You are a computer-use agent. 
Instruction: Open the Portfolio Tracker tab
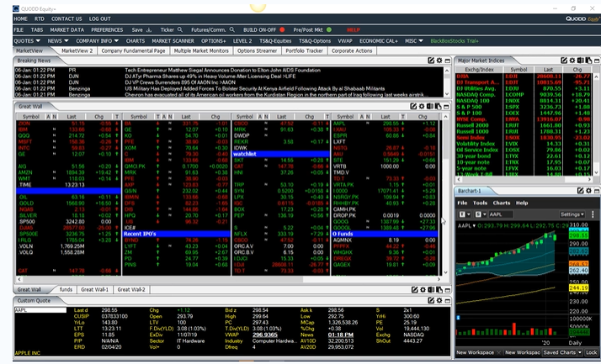[x=305, y=50]
